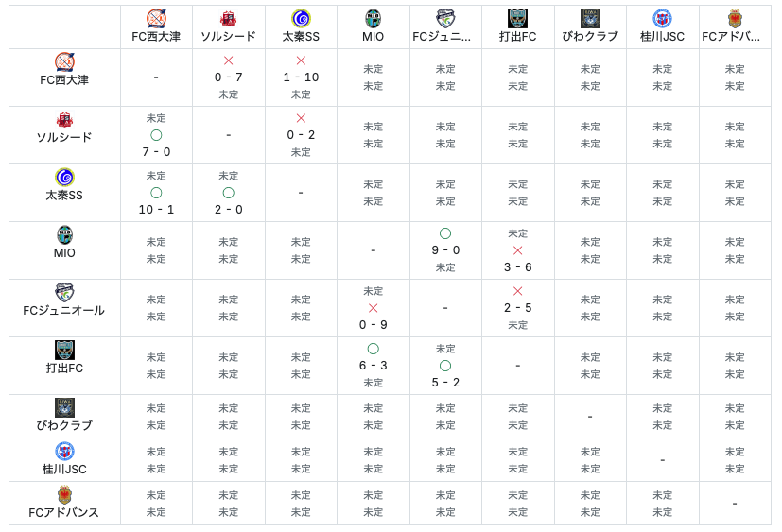
Task: Select 太秦SS swirl logo in column header
Action: [x=301, y=18]
